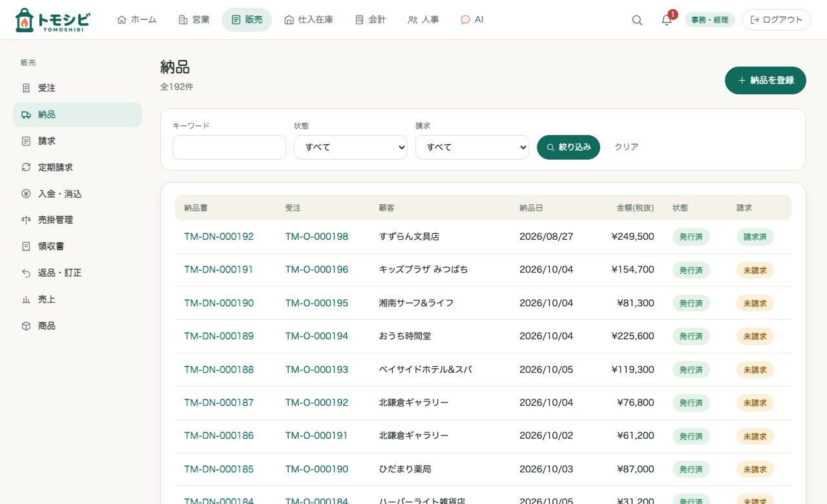Click the 請求 sidebar icon

point(26,141)
